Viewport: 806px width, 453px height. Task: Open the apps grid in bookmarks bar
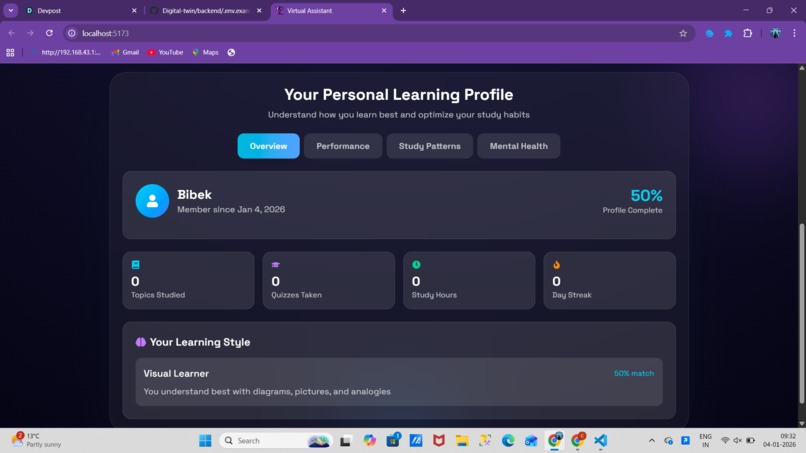(x=10, y=52)
